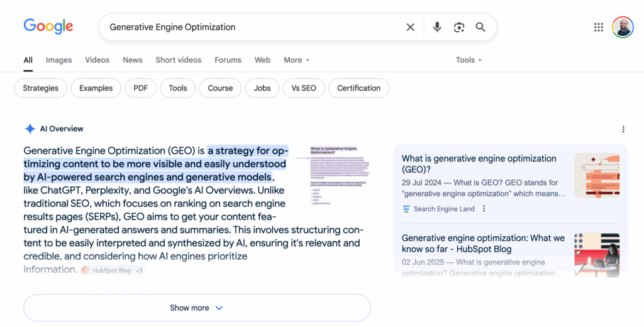
Task: Click the AI Overview sparkle icon
Action: [30, 128]
